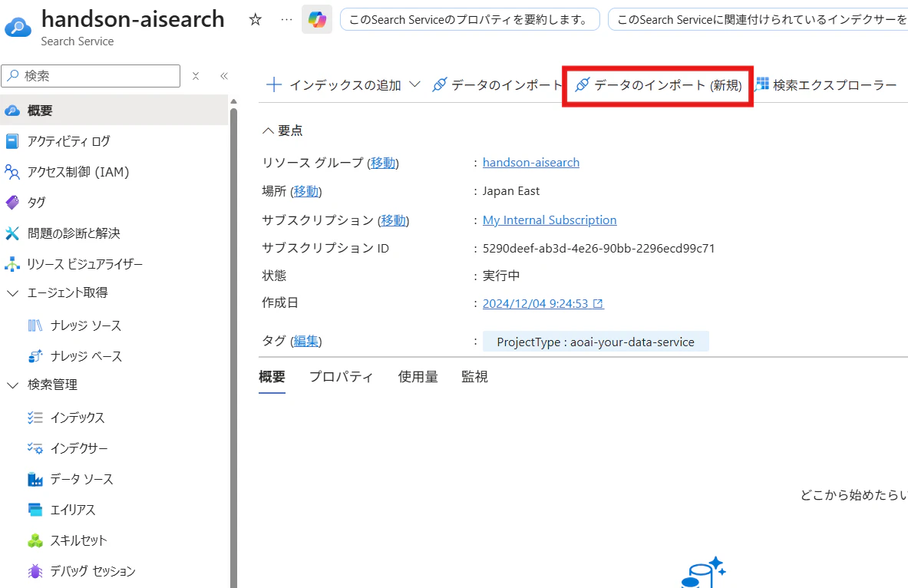Click the インデクサー related Copilot suggestion chip
This screenshot has width=908, height=588.
coord(758,20)
